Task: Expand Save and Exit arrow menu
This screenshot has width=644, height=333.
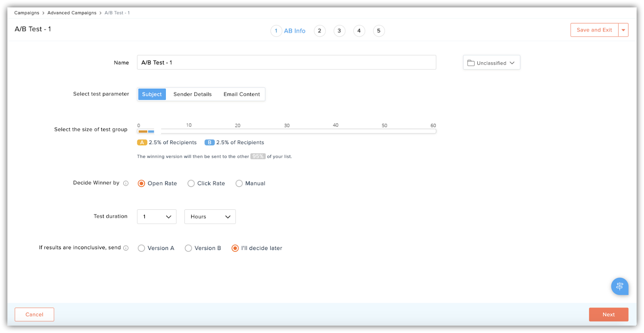Action: click(x=623, y=30)
